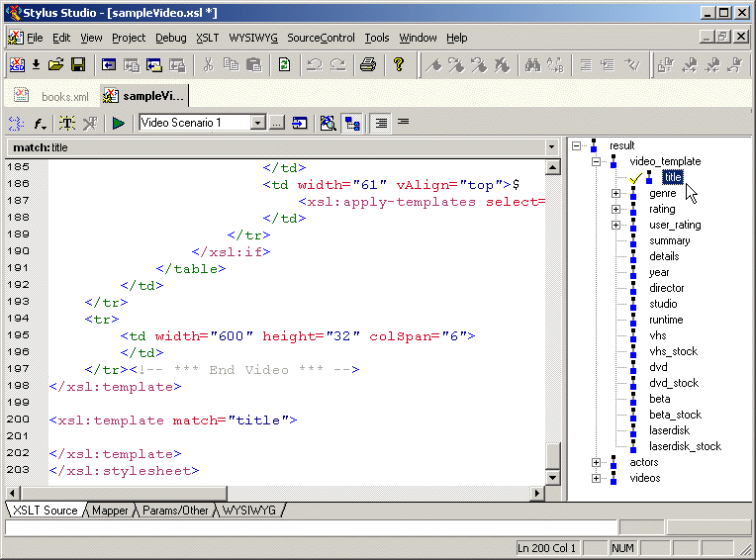Click the yellow Help question mark icon
Screen dimensions: 756x560
pyautogui.click(x=399, y=65)
